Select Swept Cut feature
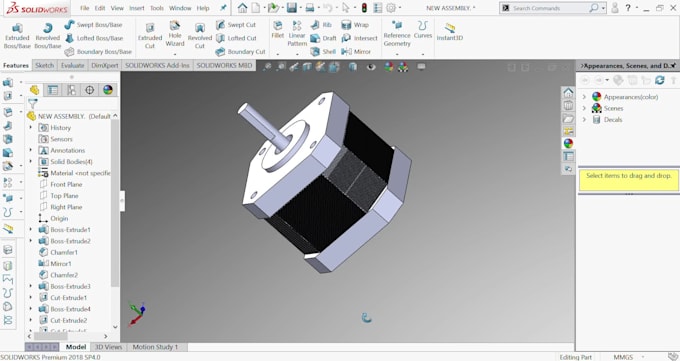Screen dimensions: 680x361 [236, 25]
